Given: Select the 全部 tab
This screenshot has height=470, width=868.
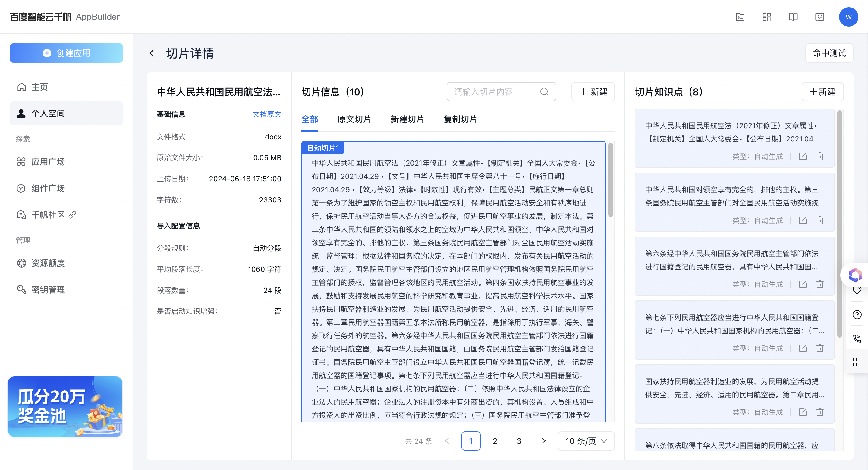Looking at the screenshot, I should 310,119.
